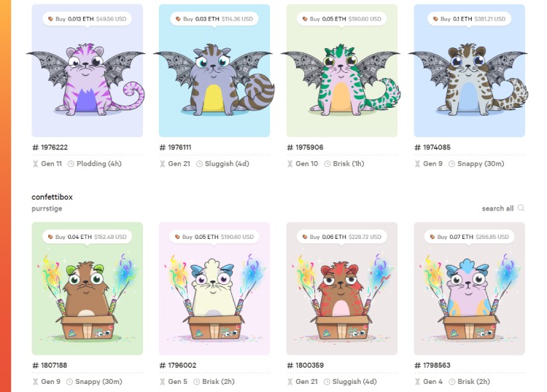
Task: Open kitty # 1796002 details
Action: 177,365
